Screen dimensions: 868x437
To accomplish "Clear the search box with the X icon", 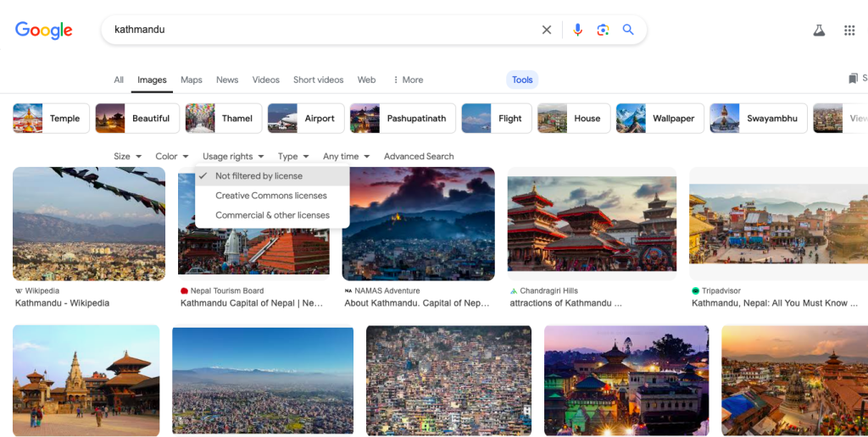I will 547,30.
